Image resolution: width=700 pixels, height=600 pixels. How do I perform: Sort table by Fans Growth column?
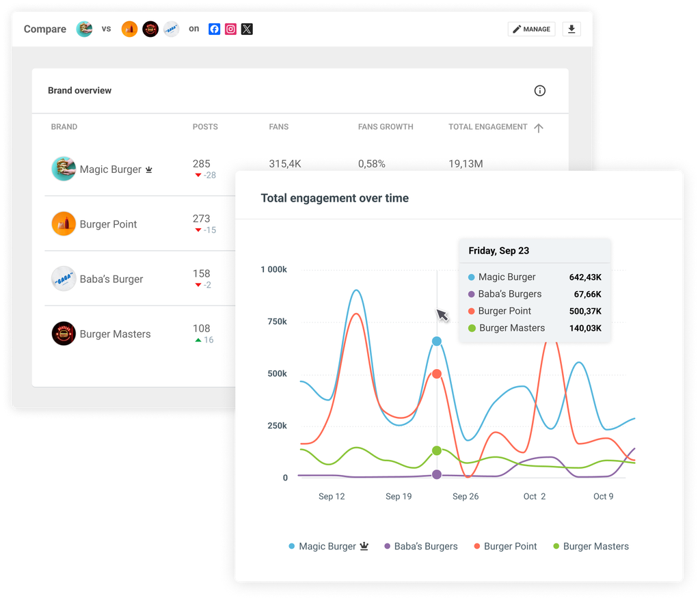pyautogui.click(x=386, y=127)
